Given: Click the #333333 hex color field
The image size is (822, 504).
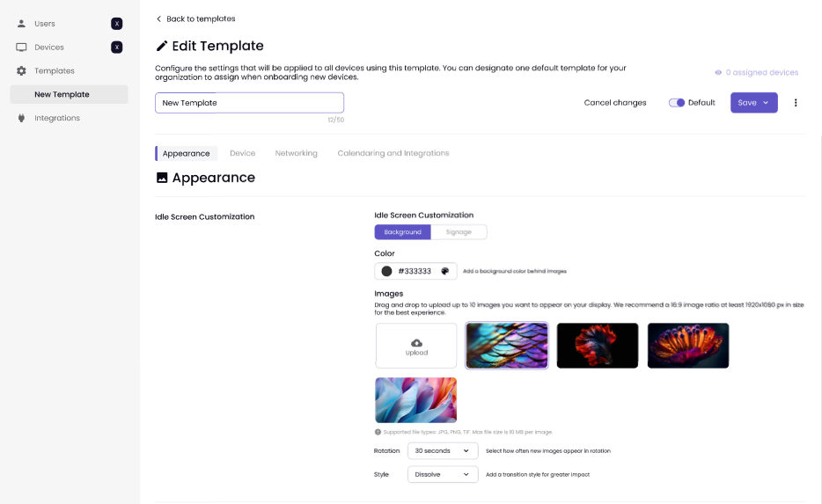Looking at the screenshot, I should click(x=415, y=271).
